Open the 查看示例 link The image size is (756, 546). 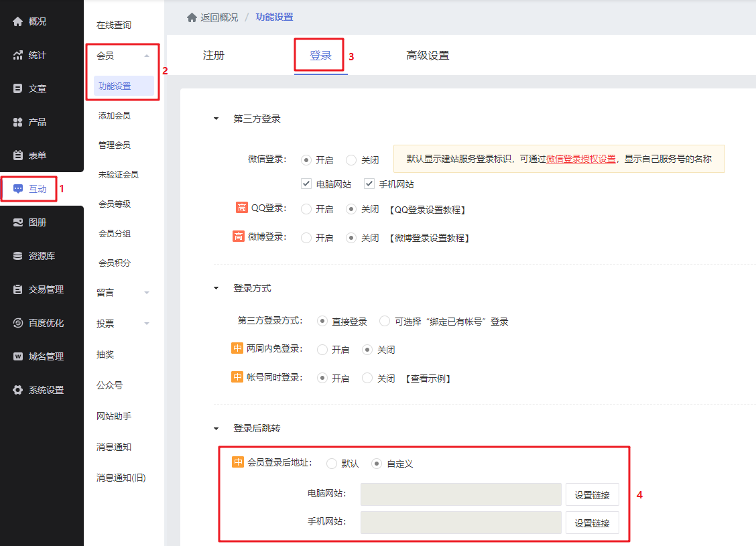[428, 379]
